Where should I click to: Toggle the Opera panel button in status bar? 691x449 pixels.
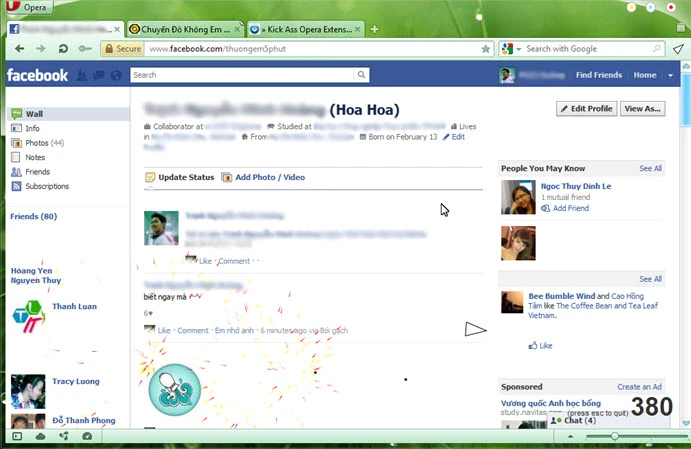[x=16, y=436]
